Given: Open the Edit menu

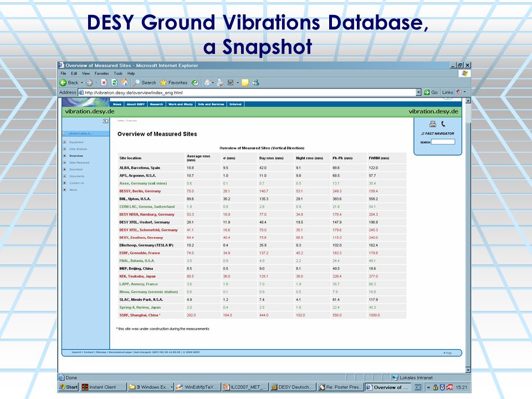Looking at the screenshot, I should point(74,73).
